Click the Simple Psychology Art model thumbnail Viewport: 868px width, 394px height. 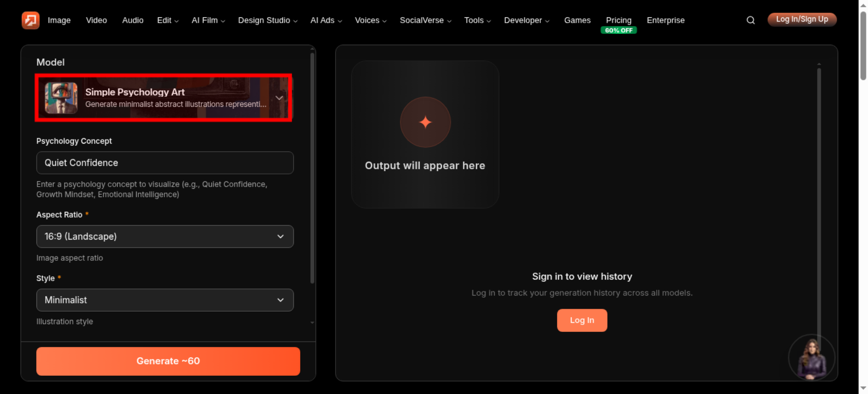pyautogui.click(x=61, y=98)
